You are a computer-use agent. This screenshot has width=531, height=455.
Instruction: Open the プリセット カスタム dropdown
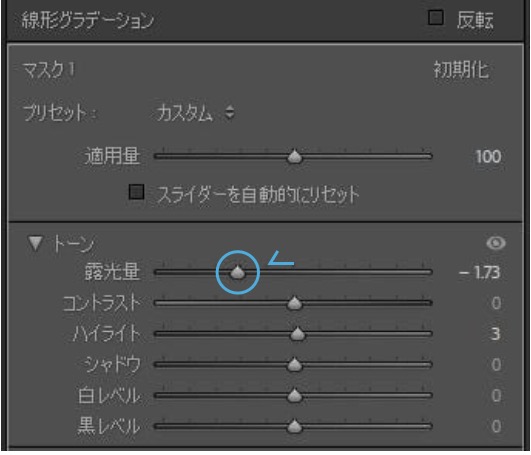click(195, 113)
